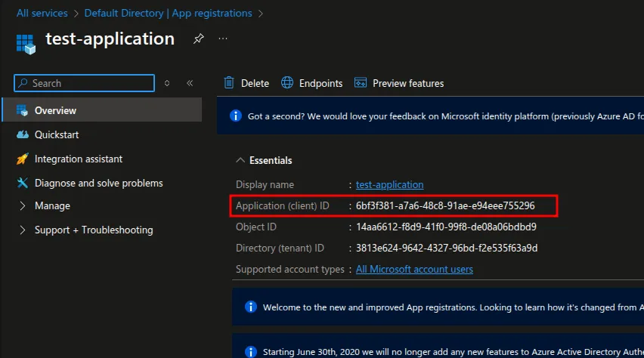The height and width of the screenshot is (358, 644).
Task: Expand the Manage section
Action: [23, 205]
